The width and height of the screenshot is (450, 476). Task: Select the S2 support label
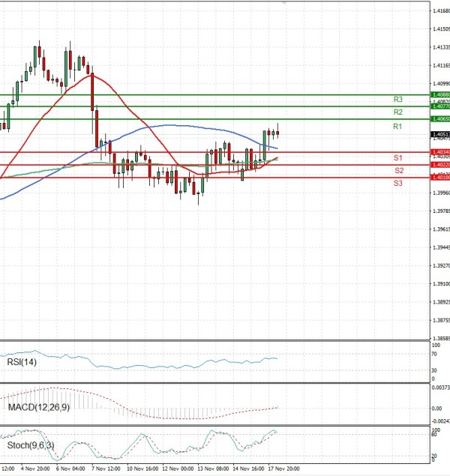click(x=398, y=171)
